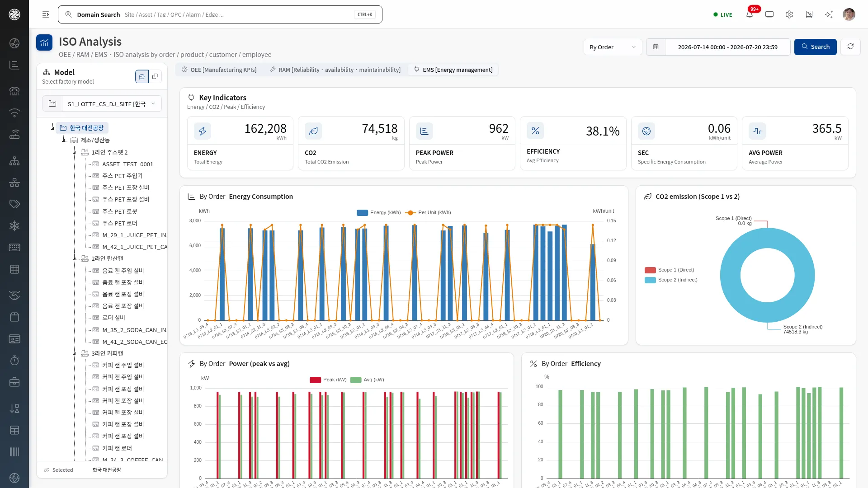
Task: Toggle the Energy (kWh) legend series
Action: [x=379, y=212]
